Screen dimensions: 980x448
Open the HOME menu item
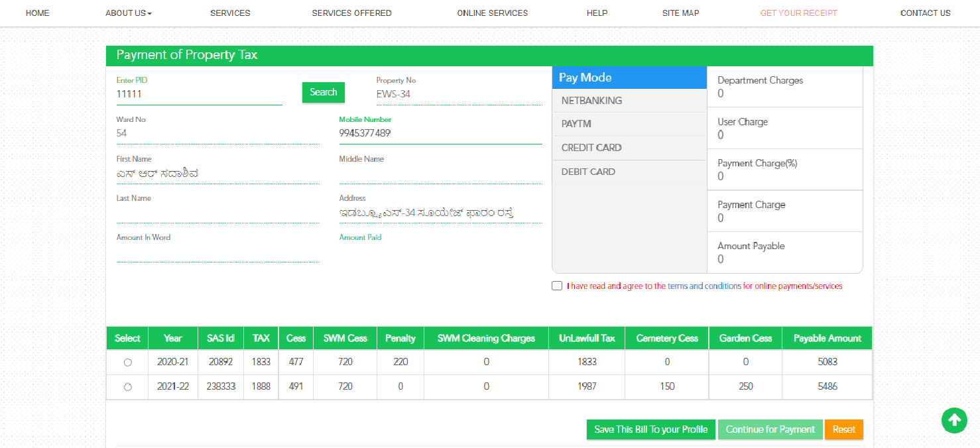pos(37,13)
